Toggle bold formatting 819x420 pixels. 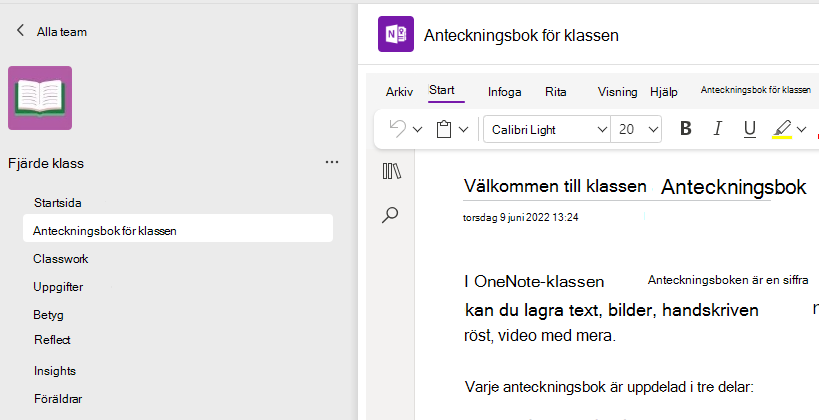[686, 129]
